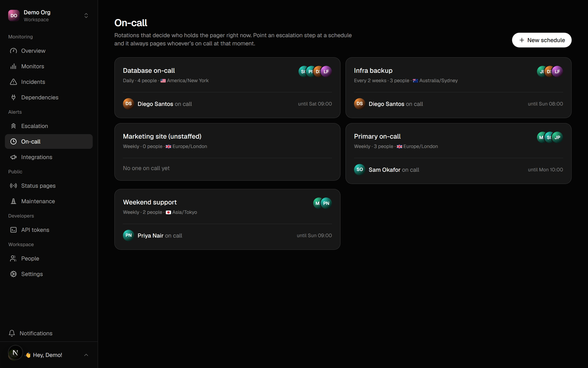Screen dimensions: 588x368
Task: Click the plus icon in New schedule button
Action: tap(521, 40)
